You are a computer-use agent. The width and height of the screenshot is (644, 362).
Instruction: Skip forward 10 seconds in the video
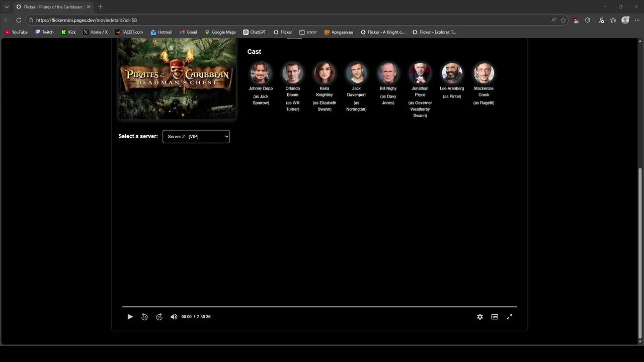[x=159, y=317]
